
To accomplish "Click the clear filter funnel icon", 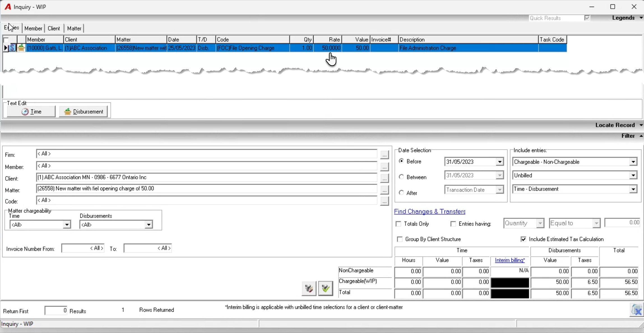I will click(309, 288).
